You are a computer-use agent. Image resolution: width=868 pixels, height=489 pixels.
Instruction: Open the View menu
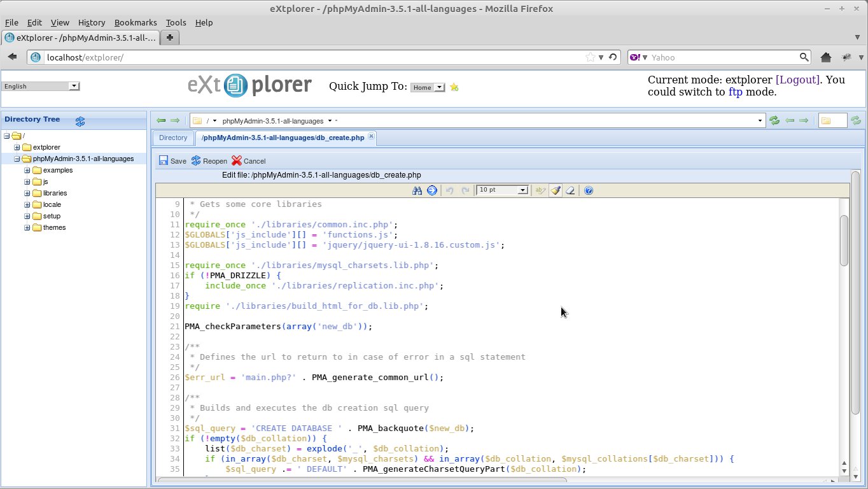click(x=60, y=22)
